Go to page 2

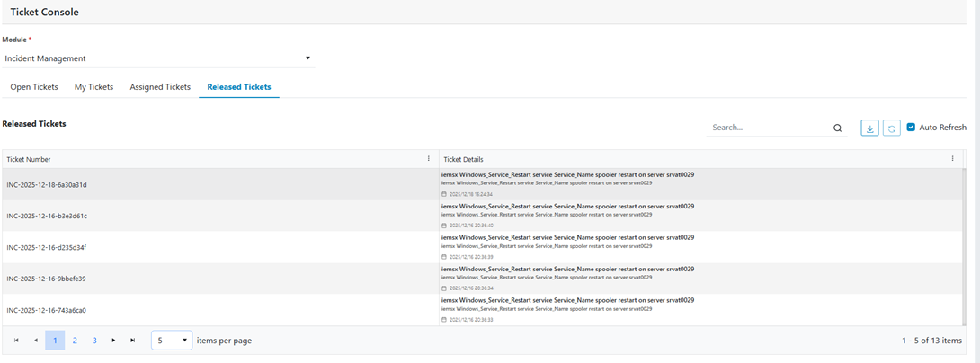pyautogui.click(x=75, y=341)
